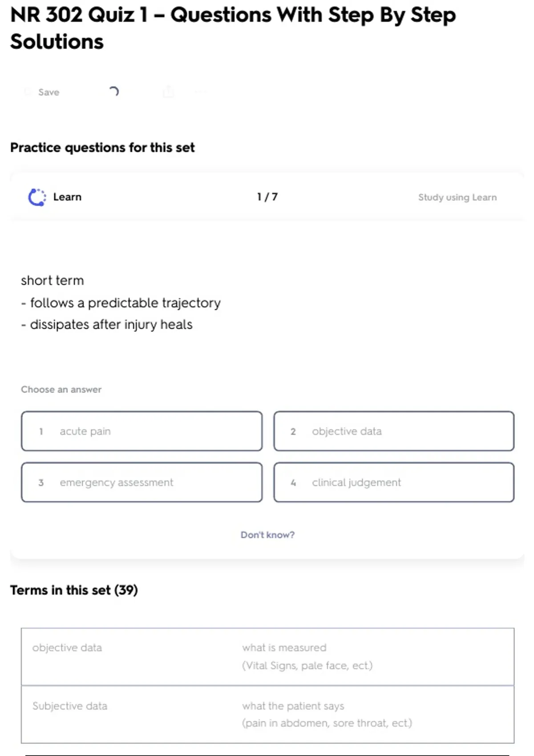
Task: Click the Learn mode circular icon
Action: pyautogui.click(x=37, y=197)
